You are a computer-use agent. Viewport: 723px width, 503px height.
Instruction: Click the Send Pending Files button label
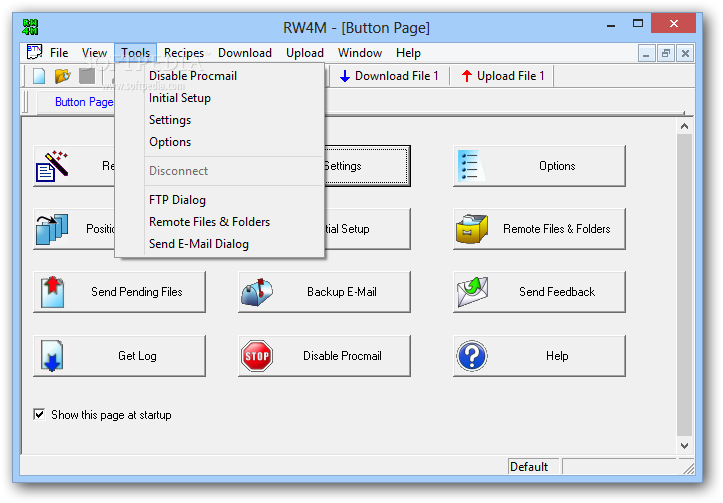click(x=136, y=292)
